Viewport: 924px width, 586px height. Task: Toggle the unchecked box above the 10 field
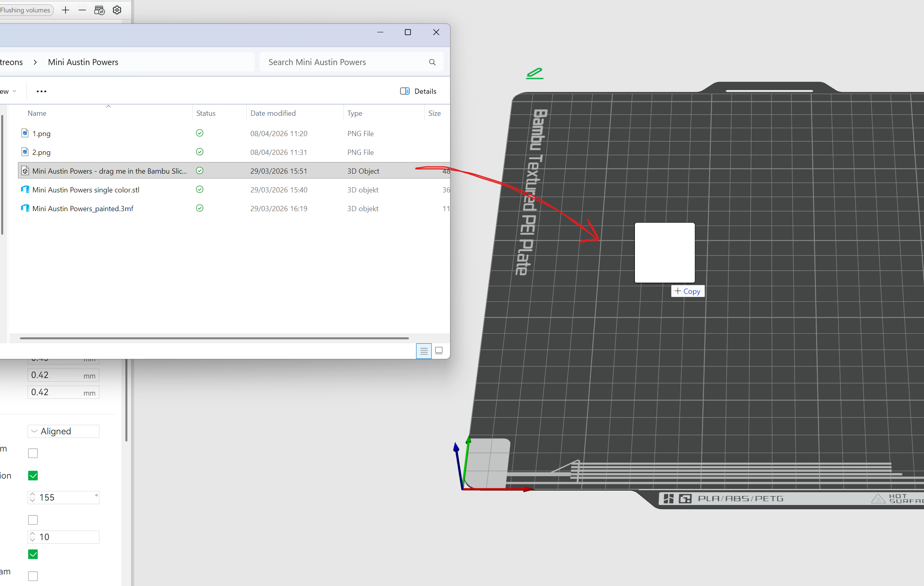click(33, 520)
